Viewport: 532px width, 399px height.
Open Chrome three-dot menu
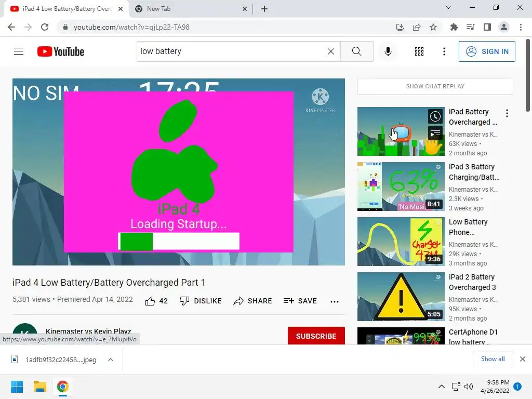(521, 27)
